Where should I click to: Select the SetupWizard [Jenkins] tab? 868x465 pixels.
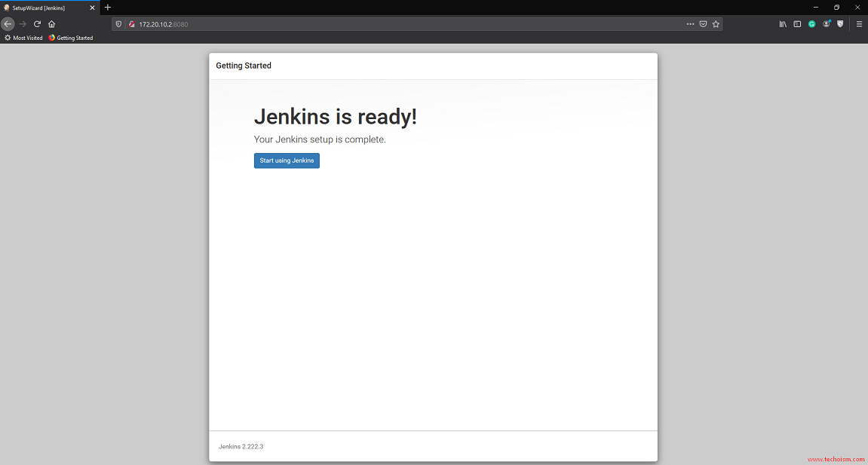50,8
